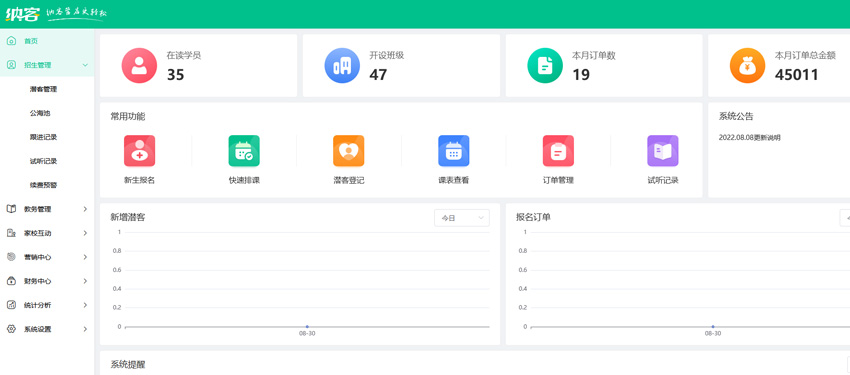Click the green 本月订单数 document icon
Viewport: 850px width, 375px height.
pos(545,66)
